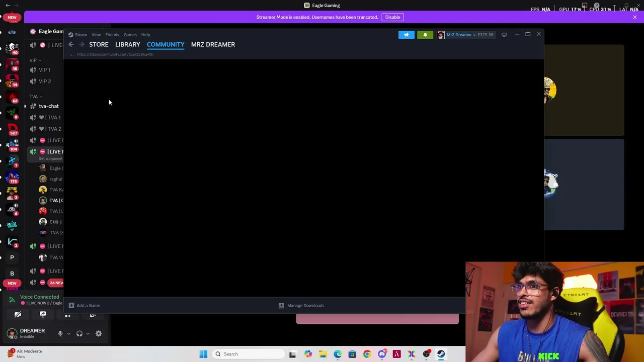644x362 pixels.
Task: Toggle Discord camera on
Action: (18, 315)
